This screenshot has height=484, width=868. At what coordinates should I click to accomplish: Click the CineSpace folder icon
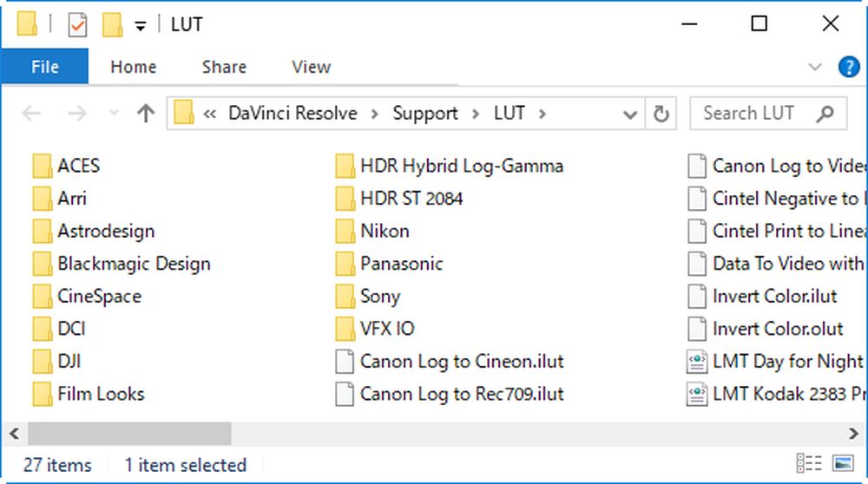click(x=42, y=297)
